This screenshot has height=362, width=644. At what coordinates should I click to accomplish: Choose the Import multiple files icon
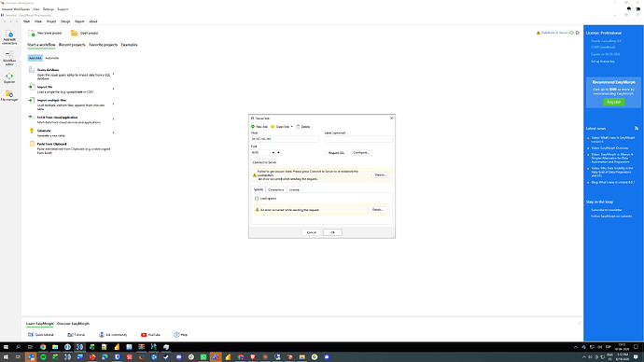31,100
